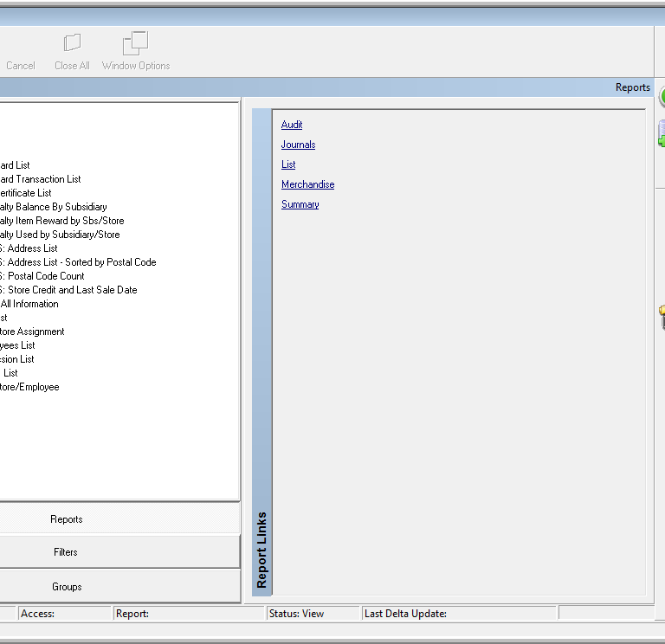The image size is (665, 644).
Task: Select the 'tore Assignment' report row
Action: pyautogui.click(x=32, y=332)
